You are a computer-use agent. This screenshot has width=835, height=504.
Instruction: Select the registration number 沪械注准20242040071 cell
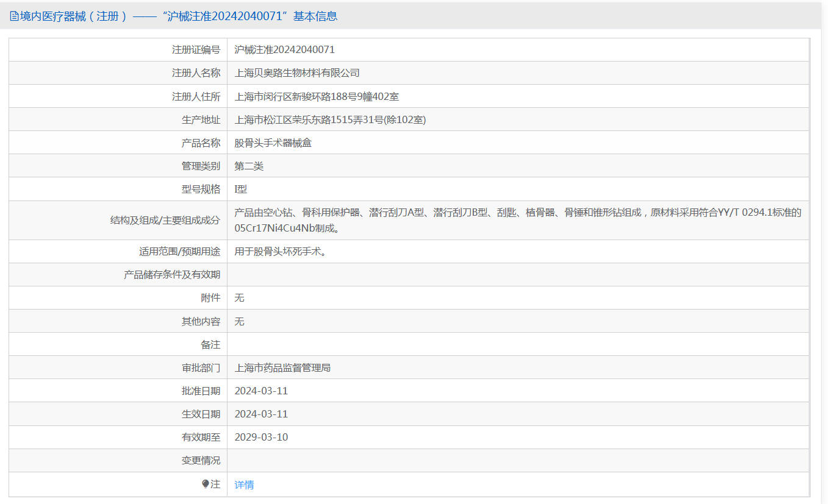(285, 50)
